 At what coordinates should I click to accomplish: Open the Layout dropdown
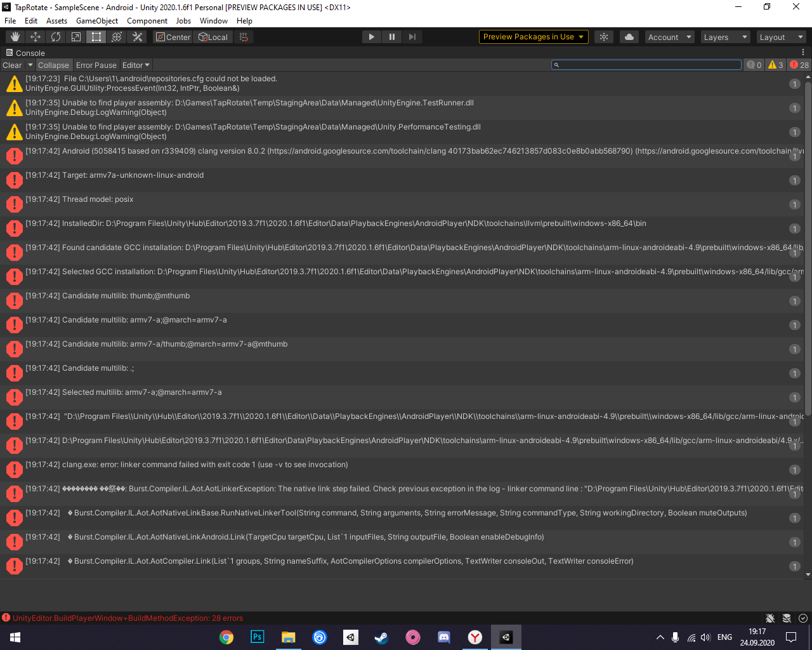(782, 37)
